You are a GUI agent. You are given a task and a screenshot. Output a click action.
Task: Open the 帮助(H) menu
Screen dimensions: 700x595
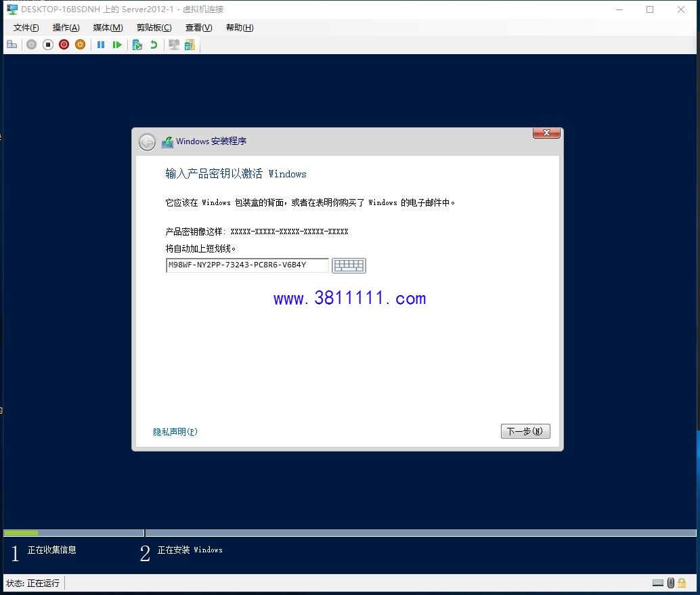tap(240, 28)
